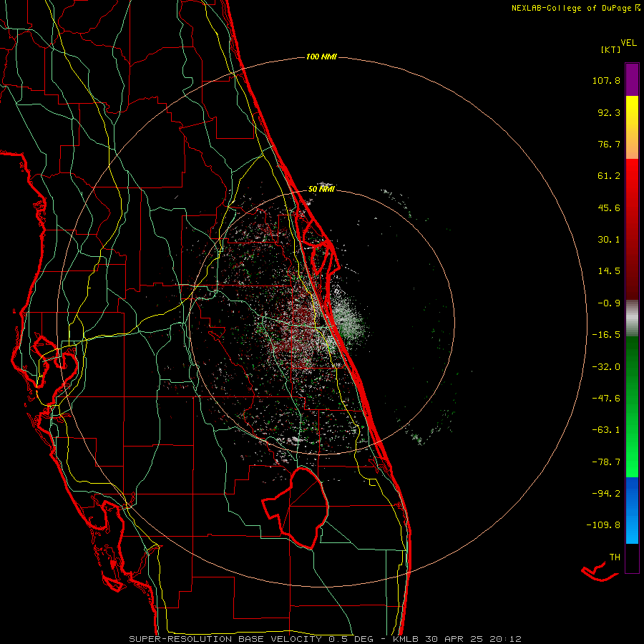644x644 pixels.
Task: Pick the green segment of the velocity color bar
Action: (632, 406)
